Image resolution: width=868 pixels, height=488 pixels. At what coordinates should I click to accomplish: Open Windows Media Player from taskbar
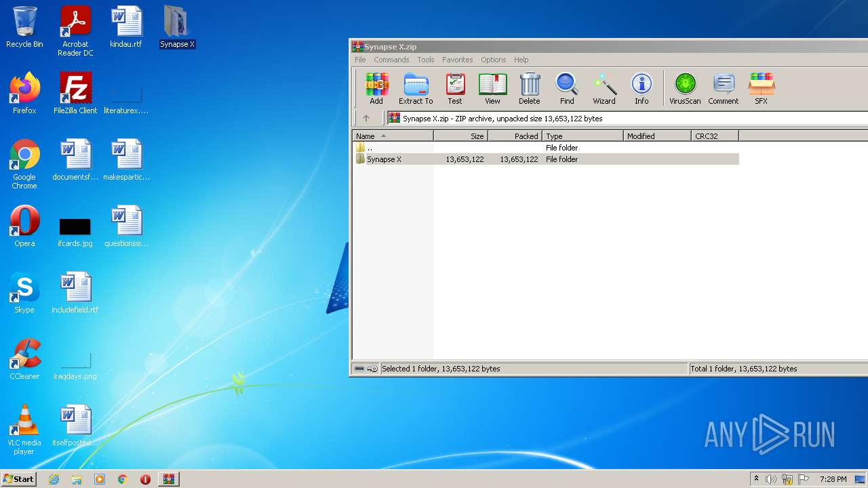click(x=100, y=479)
